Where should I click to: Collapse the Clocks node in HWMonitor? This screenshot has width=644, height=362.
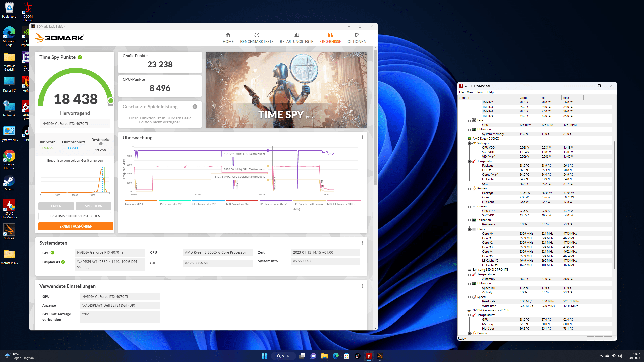coord(469,229)
